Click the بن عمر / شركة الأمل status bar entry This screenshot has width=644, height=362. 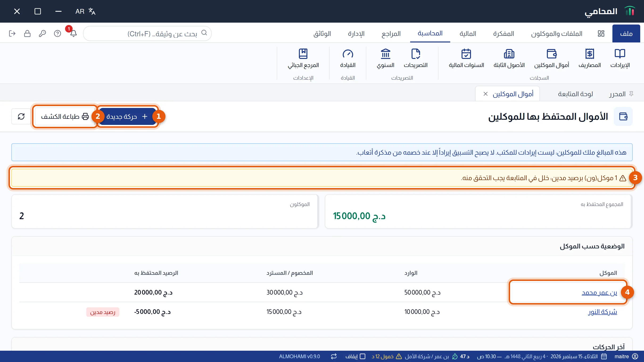pos(427,356)
